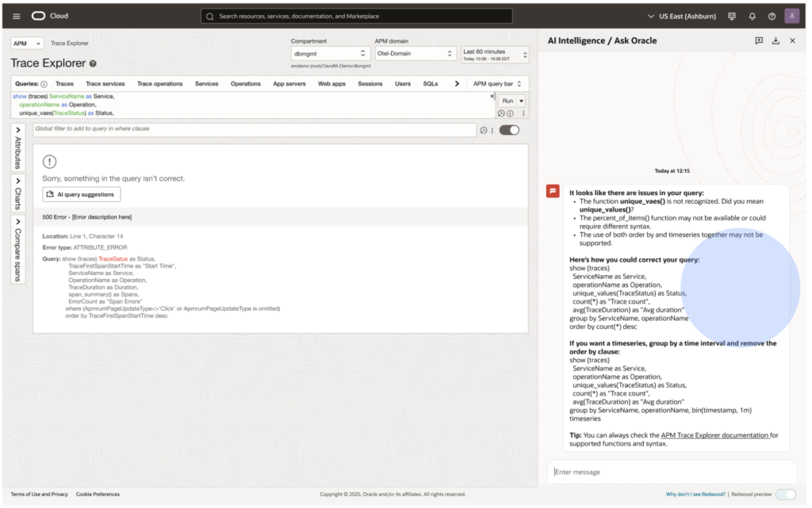The height and width of the screenshot is (508, 812).
Task: Toggle the global filter switch
Action: click(509, 130)
